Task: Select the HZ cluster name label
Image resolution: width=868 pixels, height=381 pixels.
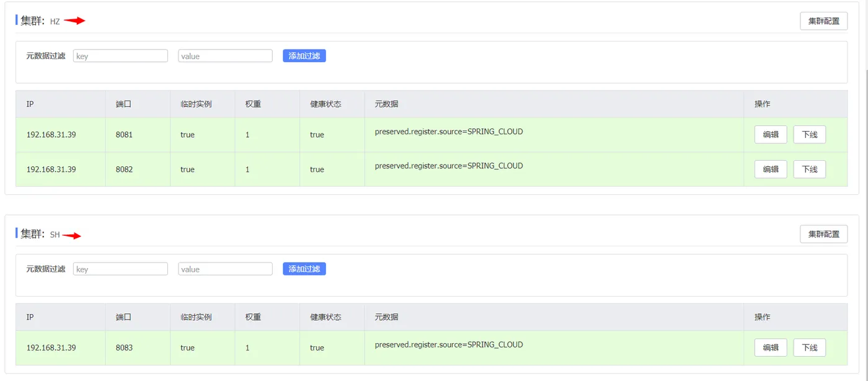Action: click(x=55, y=22)
